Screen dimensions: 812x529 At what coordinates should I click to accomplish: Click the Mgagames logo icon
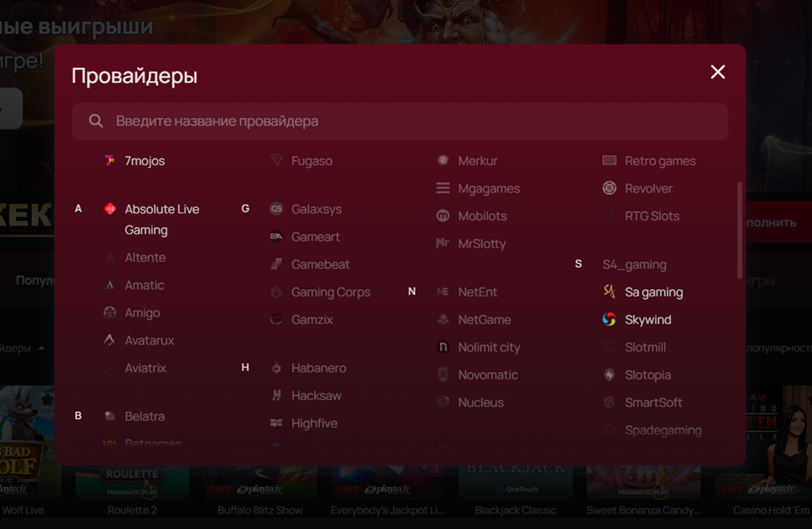[x=443, y=188]
